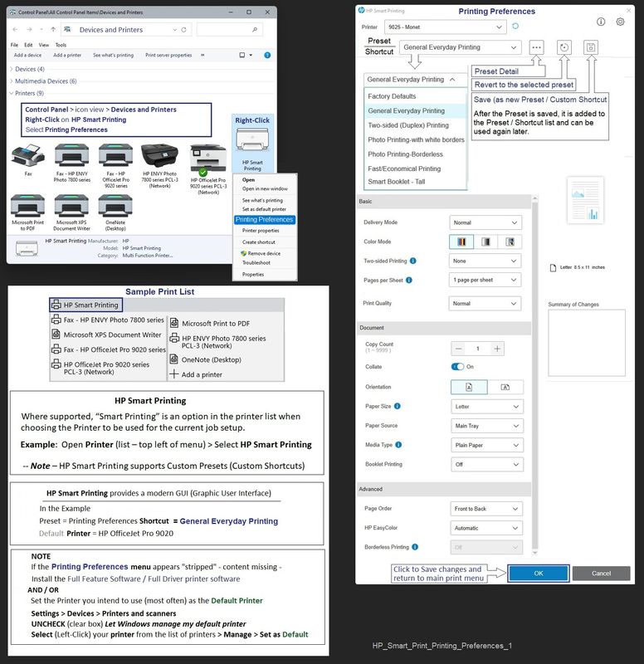644x664 pixels.
Task: Click info icon beside Paper Size
Action: coord(398,406)
